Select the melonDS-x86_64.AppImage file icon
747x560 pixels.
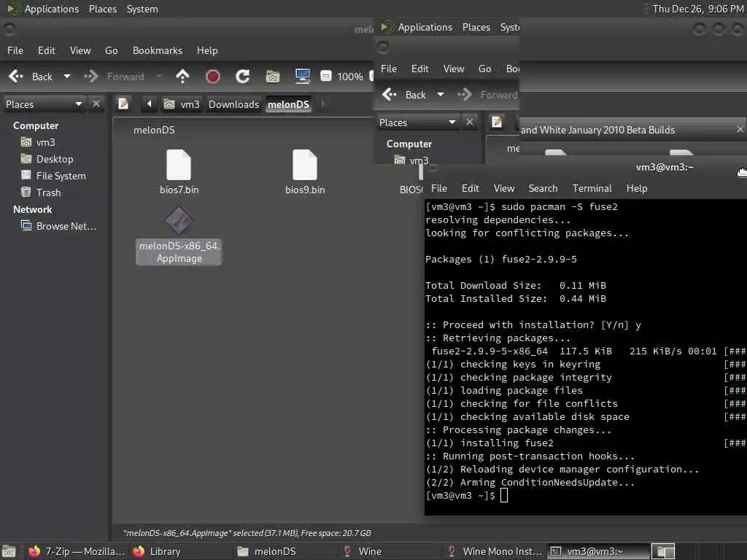pyautogui.click(x=179, y=220)
